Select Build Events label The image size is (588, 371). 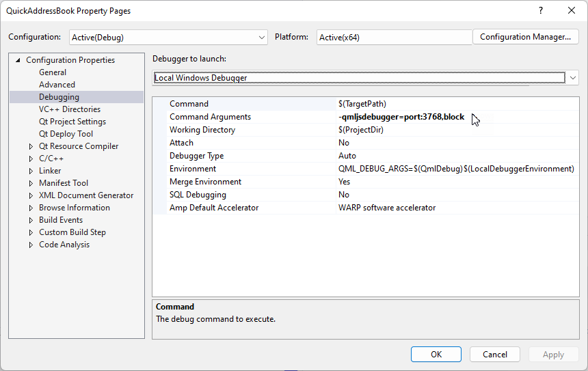tap(61, 221)
